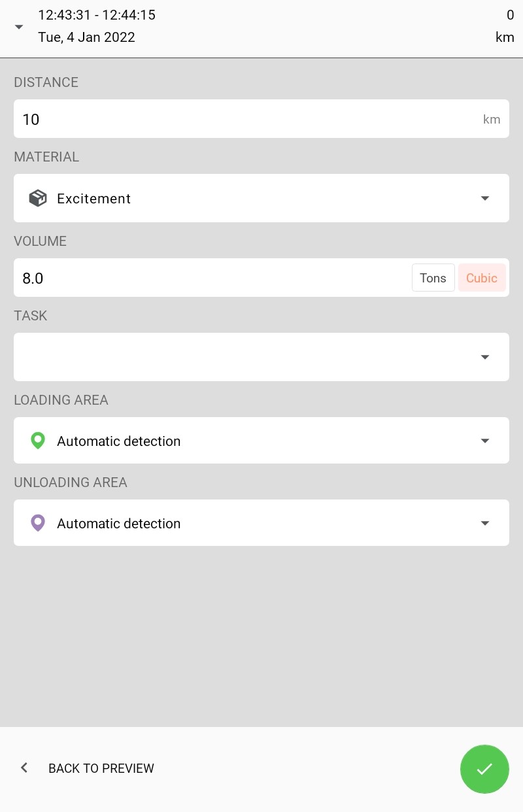The image size is (523, 812).
Task: Click the 0 km total in header
Action: 505,26
